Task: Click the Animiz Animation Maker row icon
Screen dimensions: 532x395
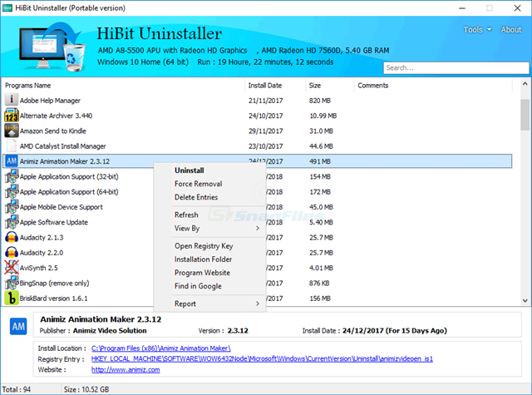Action: tap(12, 160)
